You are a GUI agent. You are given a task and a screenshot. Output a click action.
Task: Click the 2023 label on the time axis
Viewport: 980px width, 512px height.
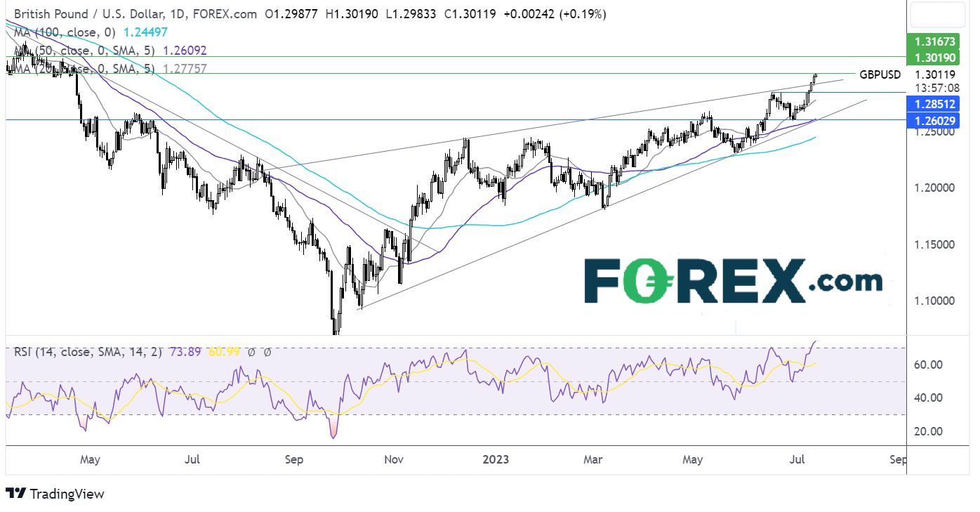click(496, 460)
